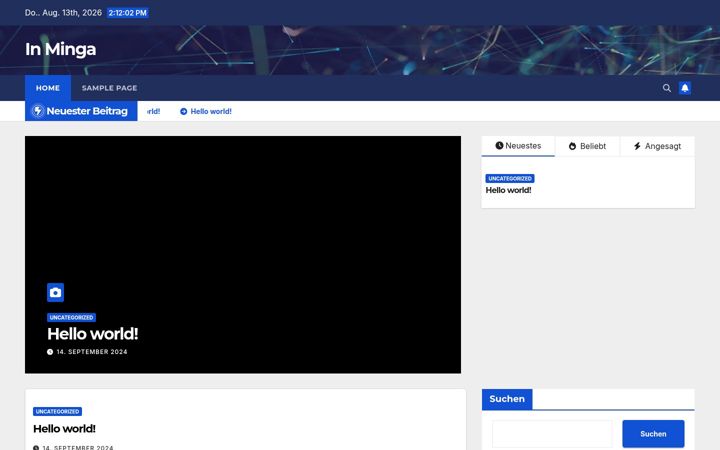Click Uncategorized badge on featured post

tap(71, 317)
